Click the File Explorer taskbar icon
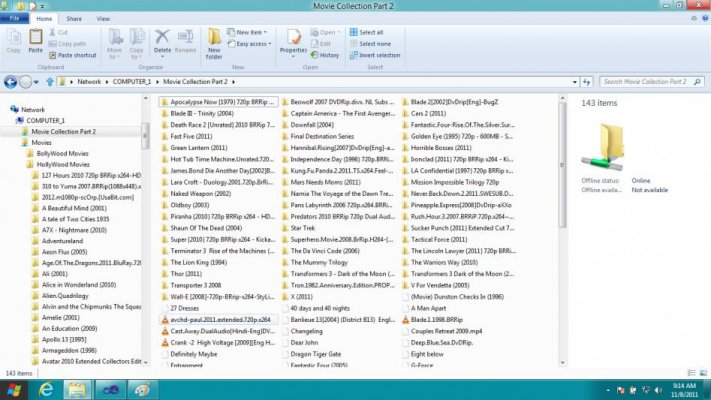The image size is (711, 400). [x=77, y=390]
